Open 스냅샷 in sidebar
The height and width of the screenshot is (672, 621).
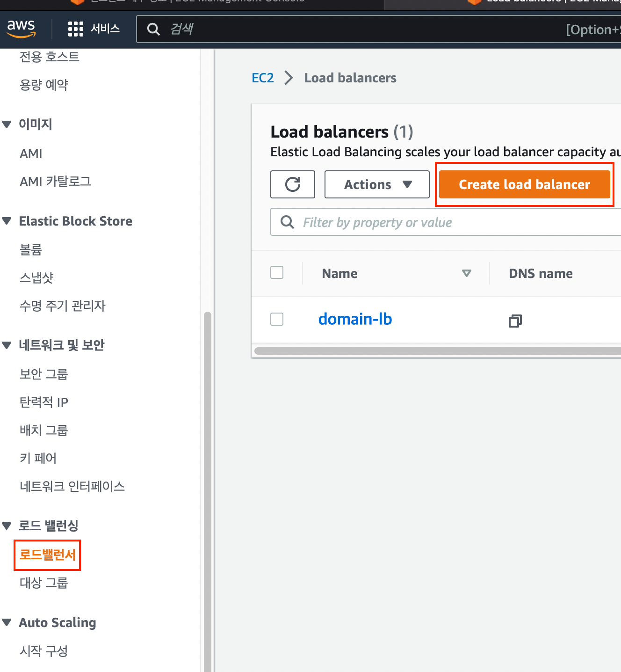coord(36,278)
